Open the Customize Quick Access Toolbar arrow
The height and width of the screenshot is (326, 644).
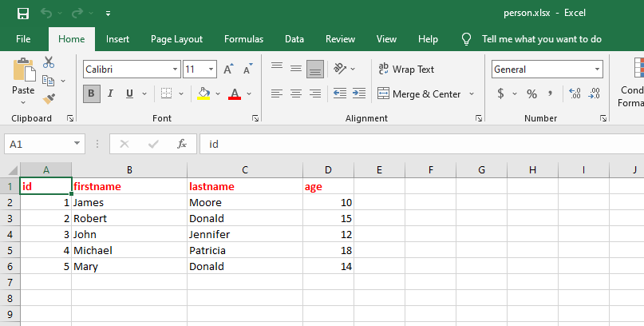tap(108, 14)
